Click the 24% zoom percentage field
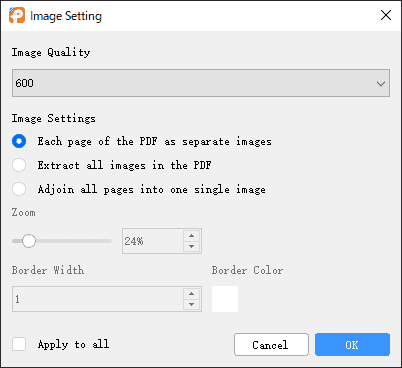The height and width of the screenshot is (368, 402). (x=153, y=241)
